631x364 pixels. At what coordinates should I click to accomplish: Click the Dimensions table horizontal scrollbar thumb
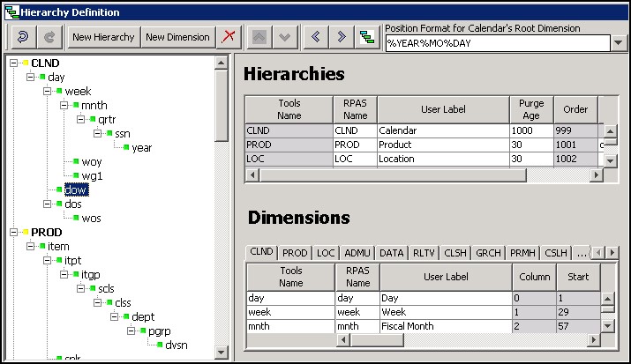[377, 340]
